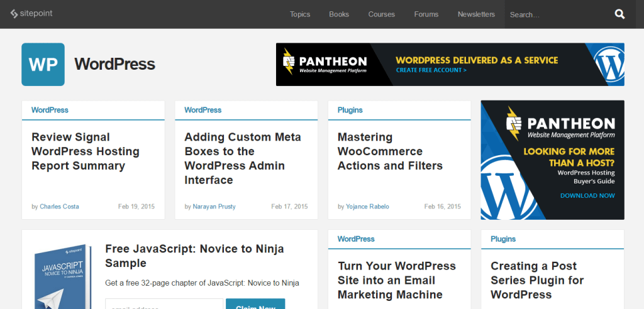The image size is (644, 309).
Task: View author Charles Costa
Action: tap(59, 207)
